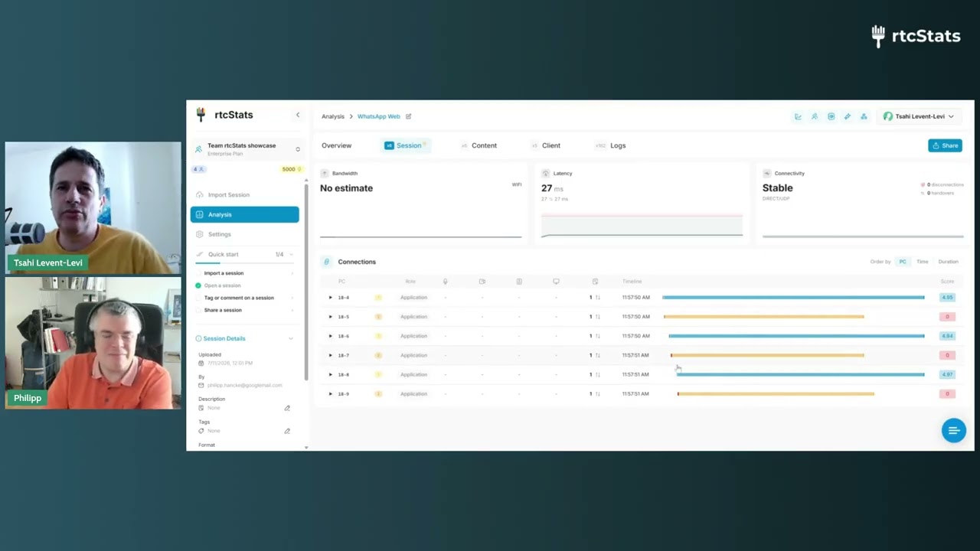
Task: Switch to the Overview tab
Action: (x=336, y=145)
